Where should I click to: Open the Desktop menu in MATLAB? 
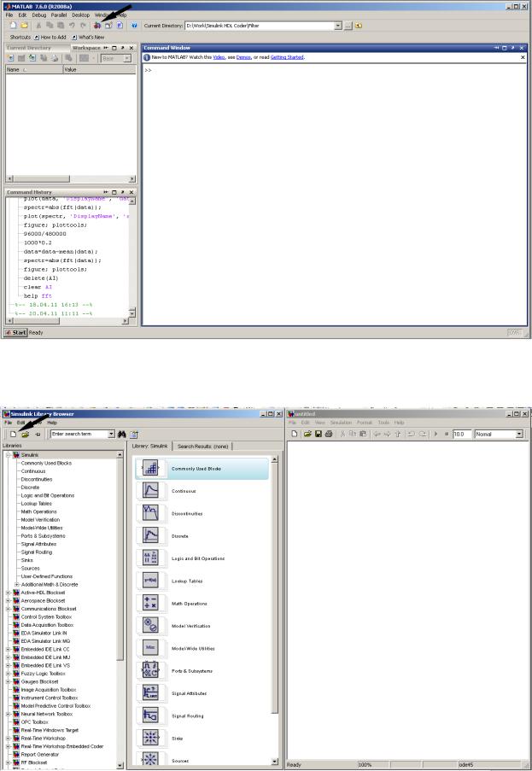coord(80,15)
